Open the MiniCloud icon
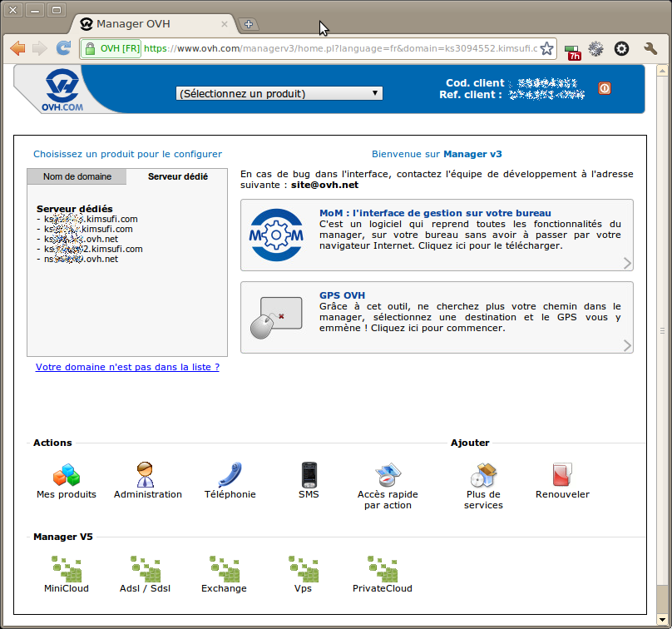 67,569
